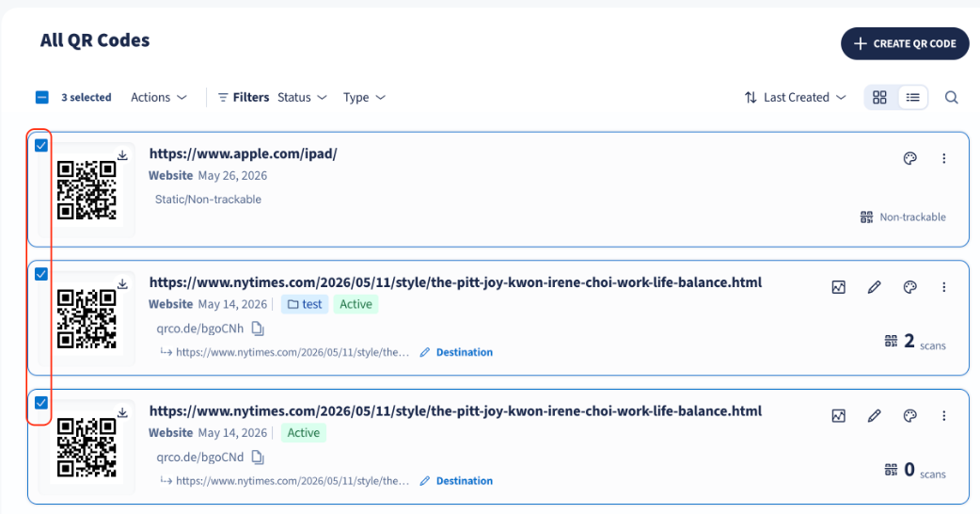
Task: Edit the qrco.de/bgoCNh QR code with pencil
Action: [x=875, y=287]
